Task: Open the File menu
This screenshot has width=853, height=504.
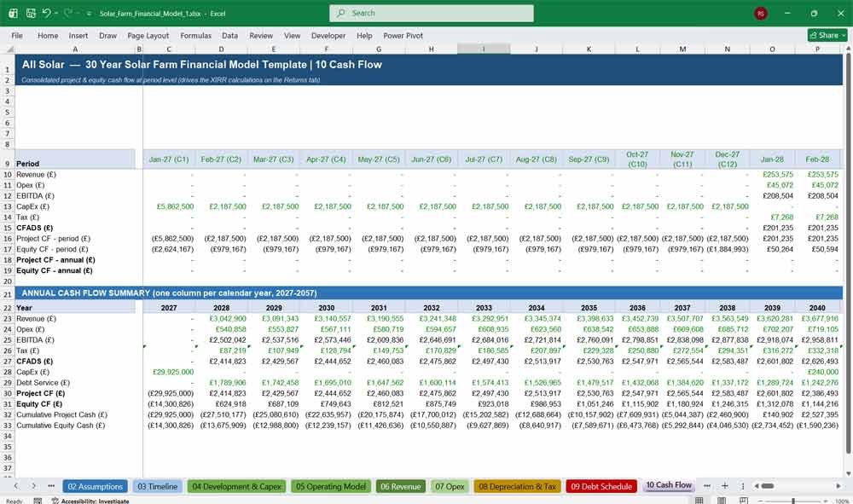Action: pos(17,35)
